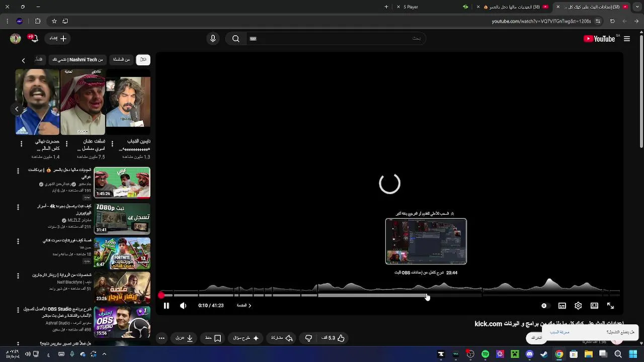Viewport: 644px width, 362px height.
Task: Open options menu for 1:45:26 video
Action: click(x=18, y=171)
